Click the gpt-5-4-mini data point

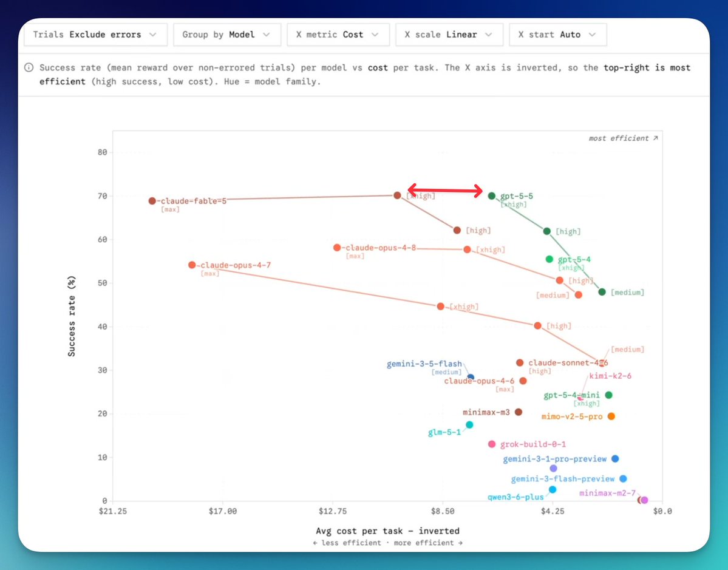609,395
